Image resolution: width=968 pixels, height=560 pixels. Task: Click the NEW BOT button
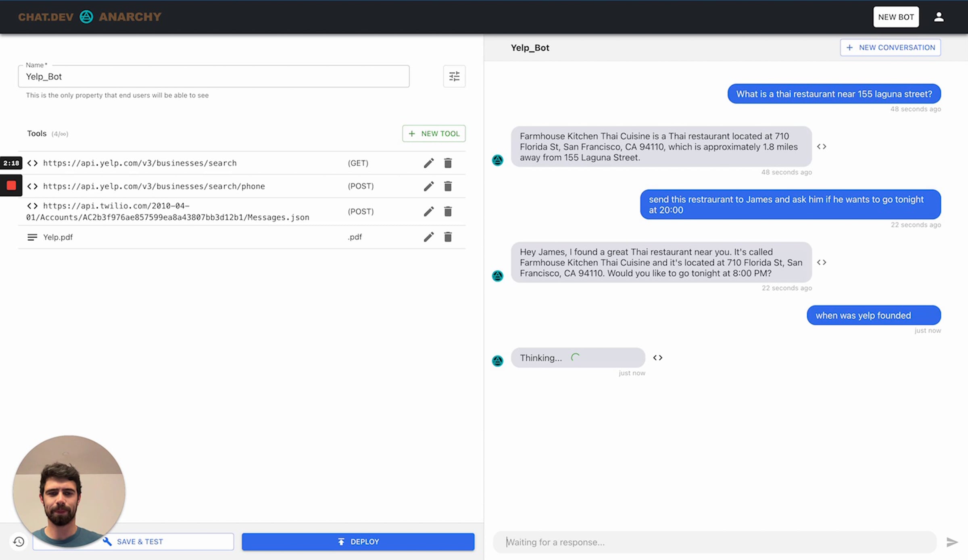(x=896, y=17)
